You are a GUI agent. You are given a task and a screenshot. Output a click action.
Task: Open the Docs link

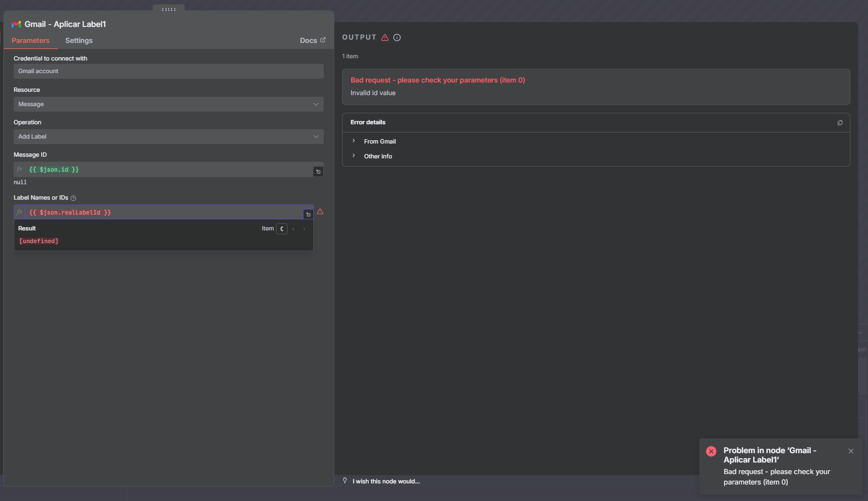pyautogui.click(x=312, y=41)
